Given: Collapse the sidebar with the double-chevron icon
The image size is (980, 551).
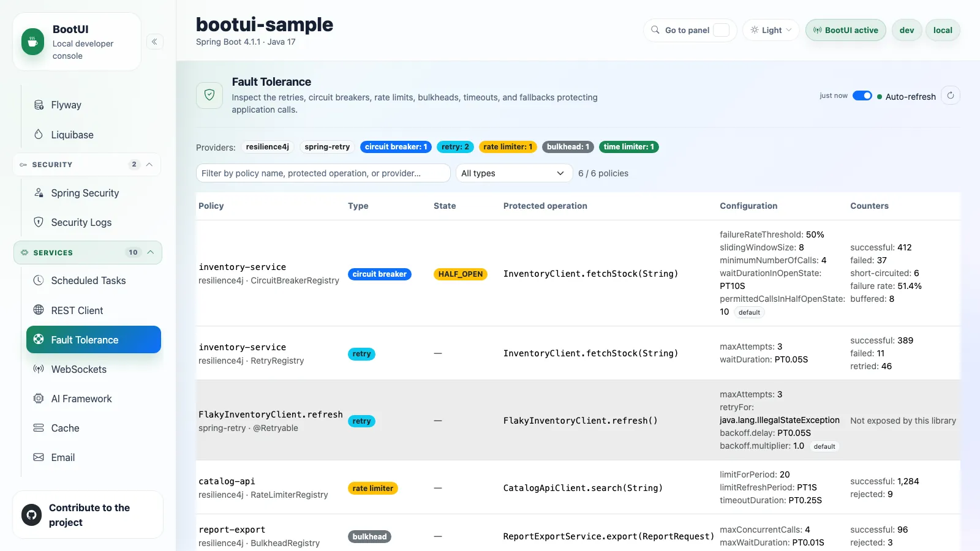Looking at the screenshot, I should coord(155,42).
